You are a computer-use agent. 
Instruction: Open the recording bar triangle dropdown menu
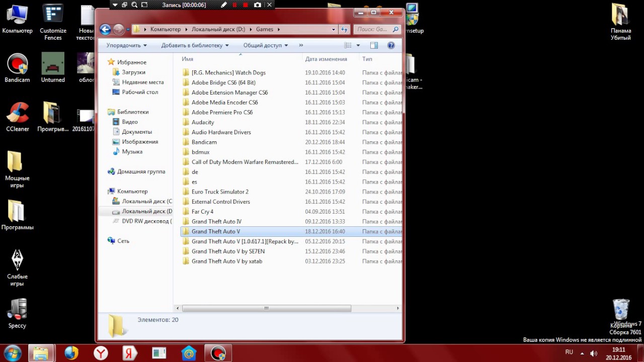coord(115,5)
